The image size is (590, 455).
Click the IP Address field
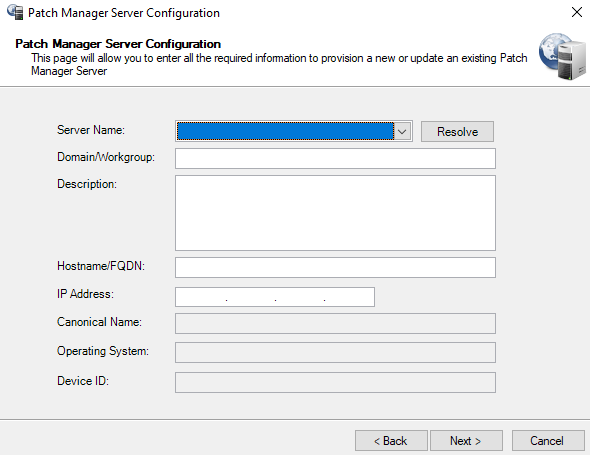pos(275,297)
